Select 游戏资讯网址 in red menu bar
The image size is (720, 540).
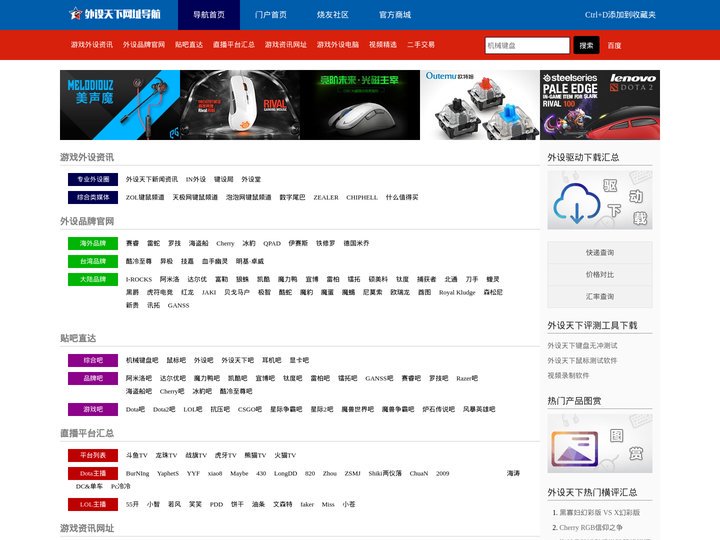[x=286, y=45]
